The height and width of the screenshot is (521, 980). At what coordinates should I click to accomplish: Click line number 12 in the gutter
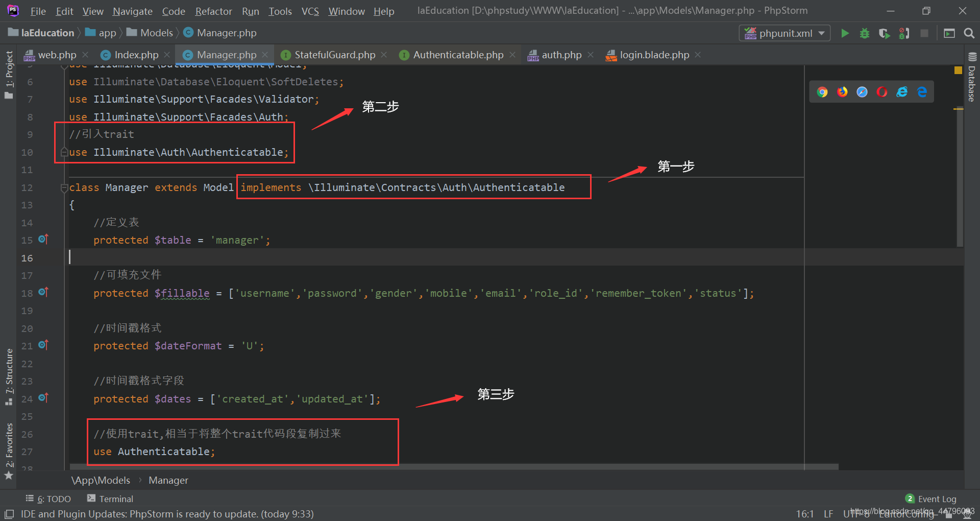pyautogui.click(x=27, y=187)
